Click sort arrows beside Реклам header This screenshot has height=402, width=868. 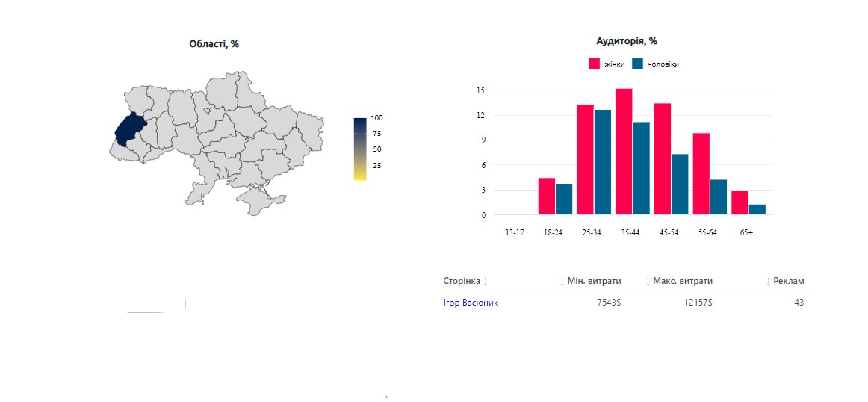(x=768, y=282)
